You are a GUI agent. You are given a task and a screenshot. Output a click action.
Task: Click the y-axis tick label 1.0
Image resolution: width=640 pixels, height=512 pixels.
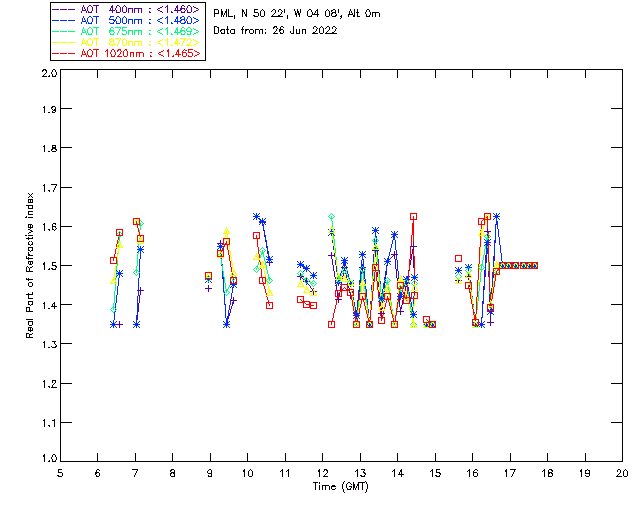[49, 458]
